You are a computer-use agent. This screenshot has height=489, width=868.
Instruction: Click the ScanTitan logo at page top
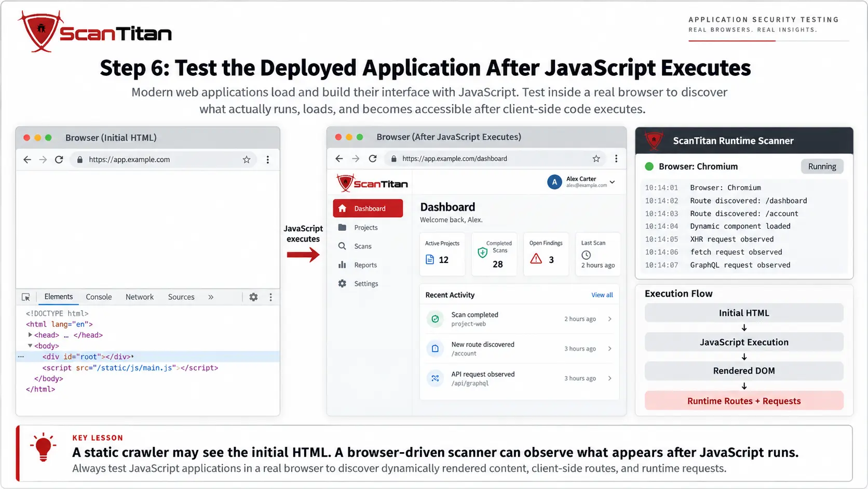(x=95, y=32)
